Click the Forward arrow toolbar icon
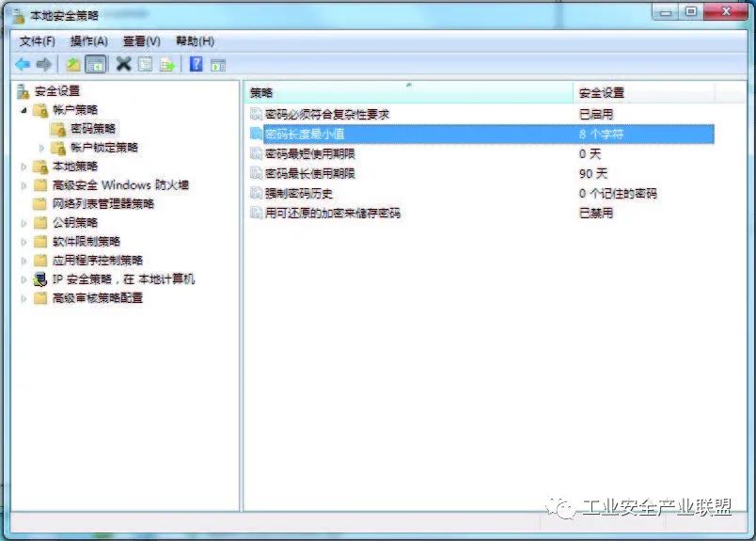756x541 pixels. (43, 64)
